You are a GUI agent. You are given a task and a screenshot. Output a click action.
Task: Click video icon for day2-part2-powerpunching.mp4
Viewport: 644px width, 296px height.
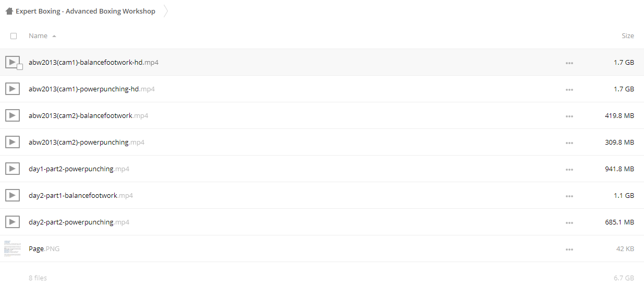pyautogui.click(x=13, y=222)
